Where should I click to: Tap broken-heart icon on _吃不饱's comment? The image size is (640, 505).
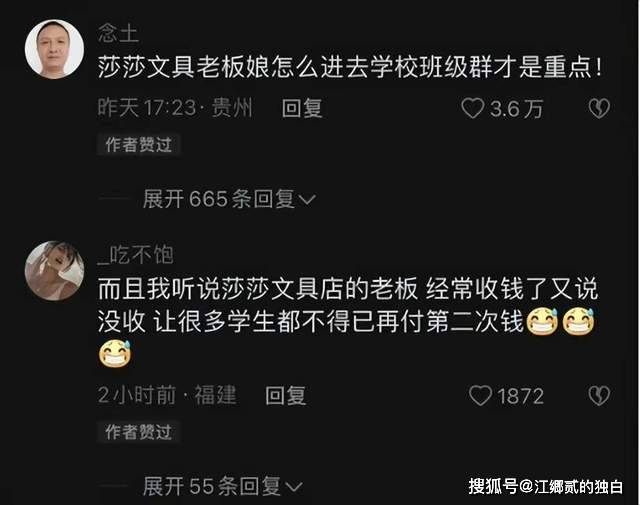coord(599,396)
